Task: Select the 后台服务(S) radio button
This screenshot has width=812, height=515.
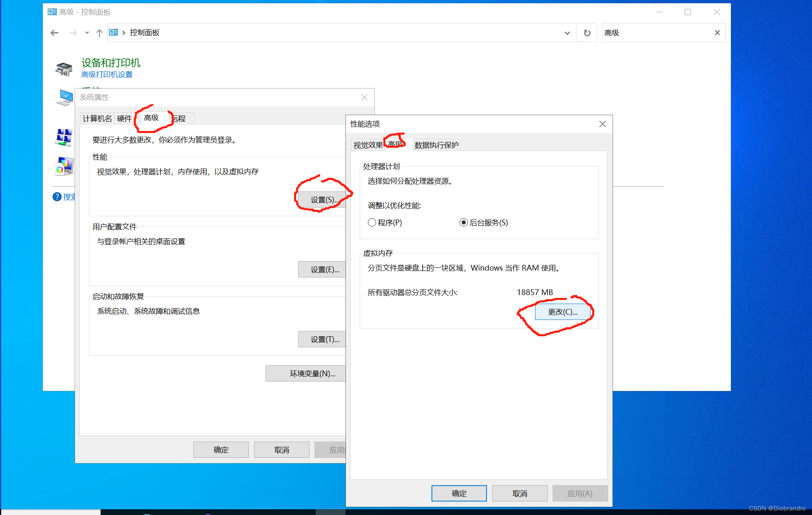Action: [463, 222]
